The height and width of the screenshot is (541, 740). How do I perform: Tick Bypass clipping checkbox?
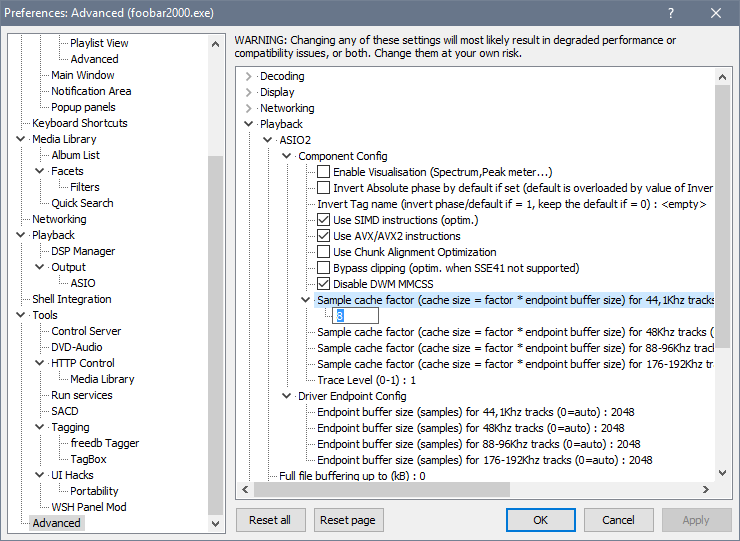pos(323,268)
